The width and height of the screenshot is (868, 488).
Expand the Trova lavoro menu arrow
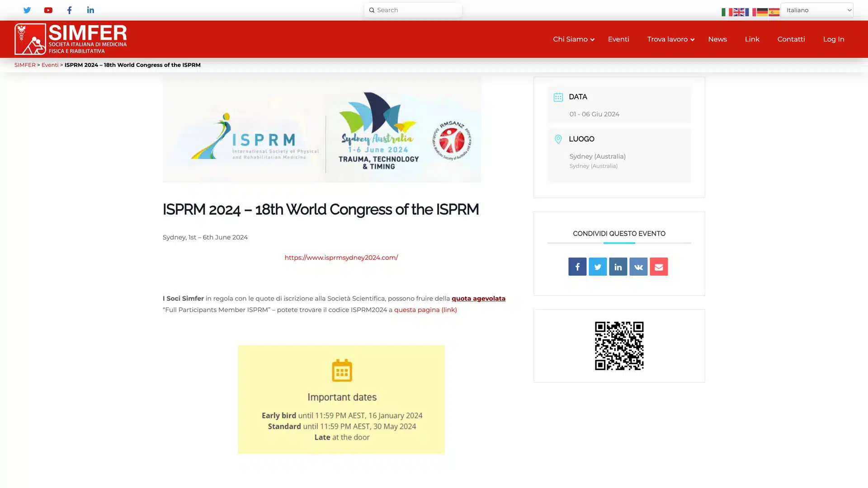pyautogui.click(x=692, y=40)
